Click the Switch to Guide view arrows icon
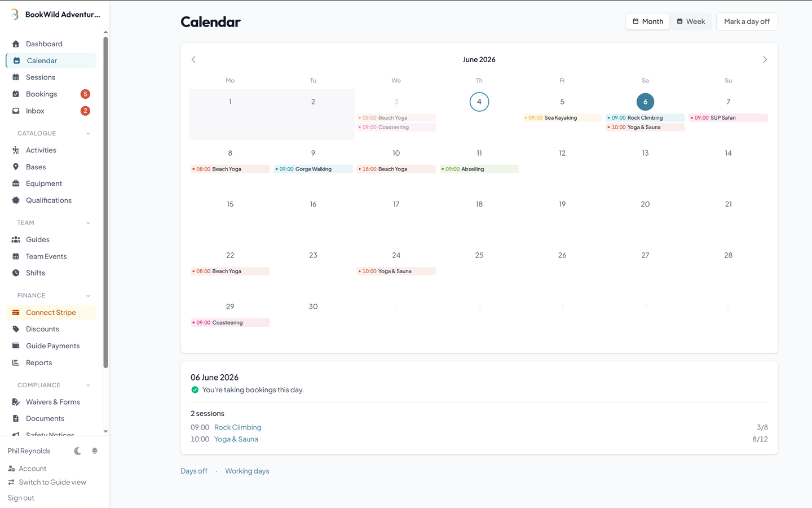Viewport: 812px width, 508px height. click(x=11, y=483)
